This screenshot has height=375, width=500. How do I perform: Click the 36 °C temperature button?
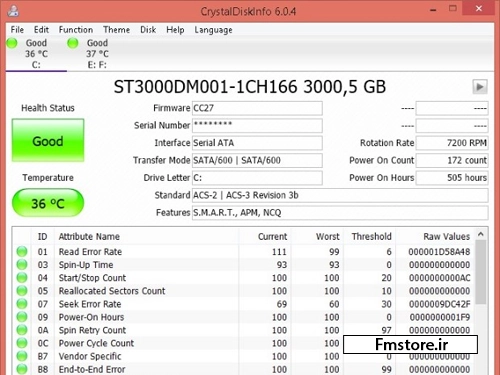pyautogui.click(x=48, y=203)
